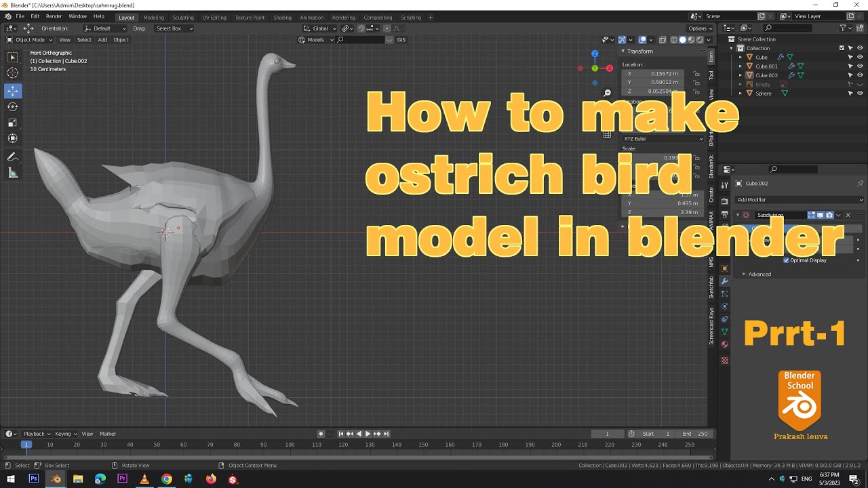Image resolution: width=868 pixels, height=488 pixels.
Task: Open the Sculpting workspace tab
Action: click(183, 18)
